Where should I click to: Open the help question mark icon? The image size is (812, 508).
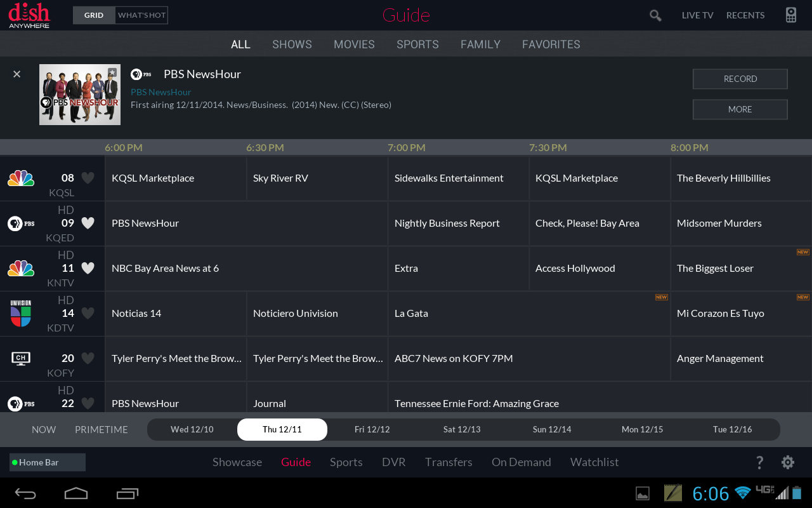coord(759,462)
